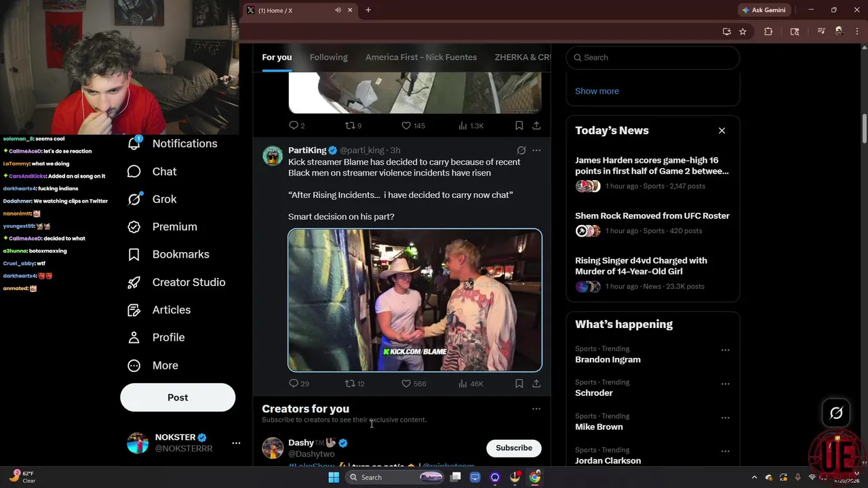
Task: Open options for Jordan Clarkson trend
Action: tap(725, 451)
